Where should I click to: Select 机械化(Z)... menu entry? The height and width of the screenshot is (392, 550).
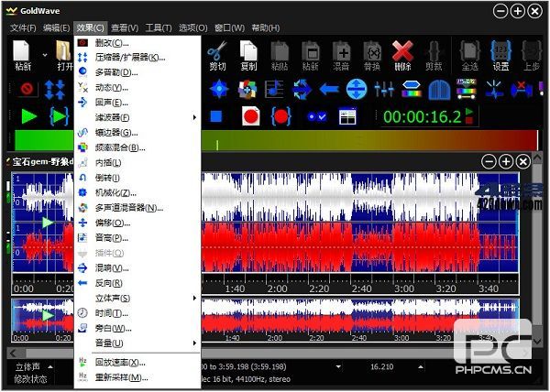coord(137,192)
